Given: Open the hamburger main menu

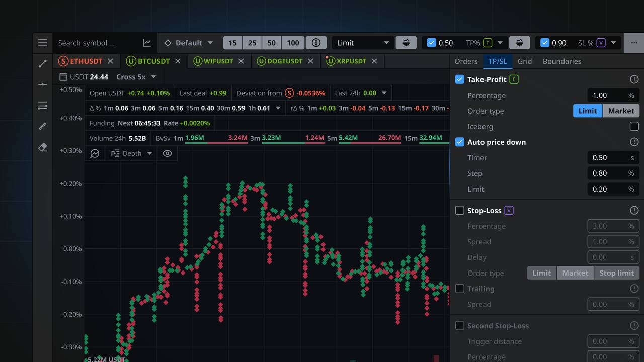Looking at the screenshot, I should (x=43, y=43).
